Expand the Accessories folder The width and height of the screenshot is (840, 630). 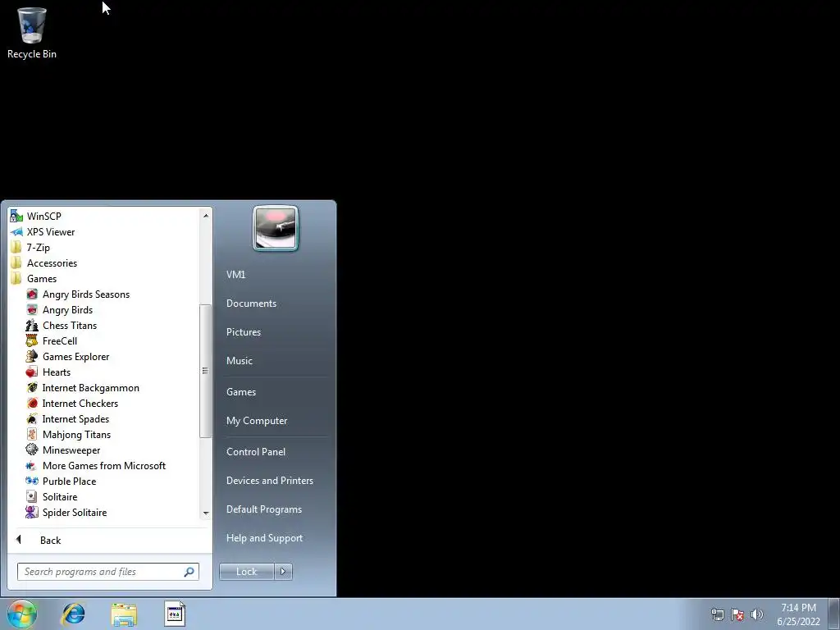(52, 263)
